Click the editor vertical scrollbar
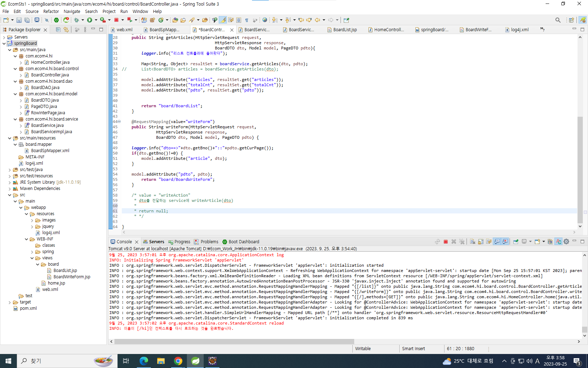Screen dimensions: 588x368 point(580,170)
